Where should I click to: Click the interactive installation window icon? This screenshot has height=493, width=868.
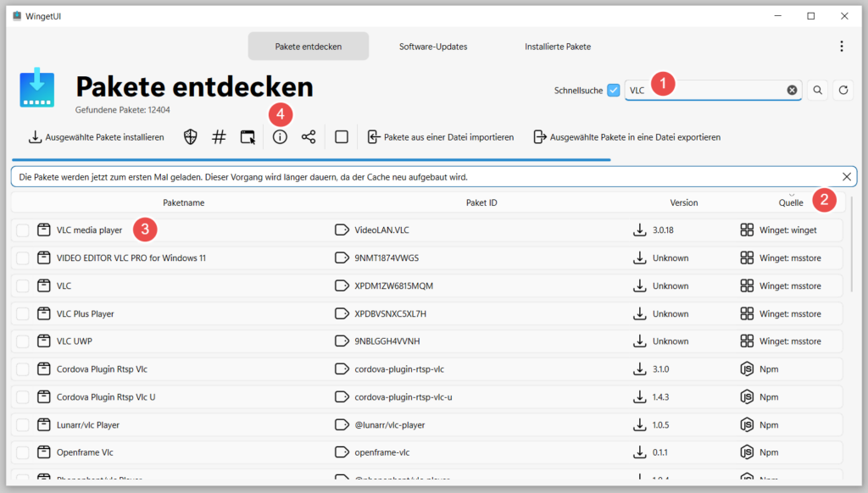pyautogui.click(x=248, y=136)
